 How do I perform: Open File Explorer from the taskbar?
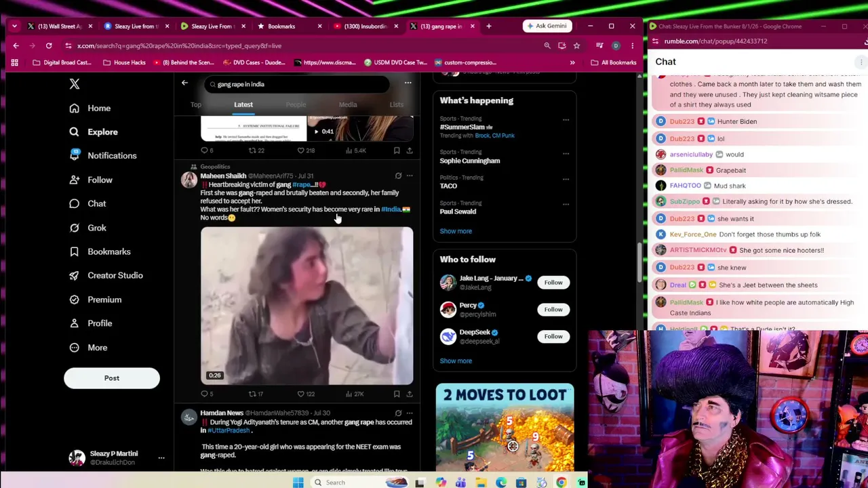coord(481,483)
